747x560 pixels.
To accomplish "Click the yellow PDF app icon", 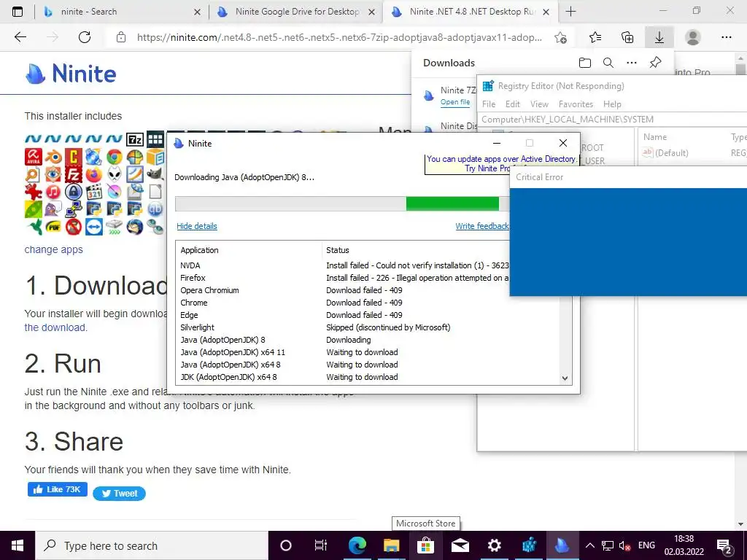I will point(53,227).
